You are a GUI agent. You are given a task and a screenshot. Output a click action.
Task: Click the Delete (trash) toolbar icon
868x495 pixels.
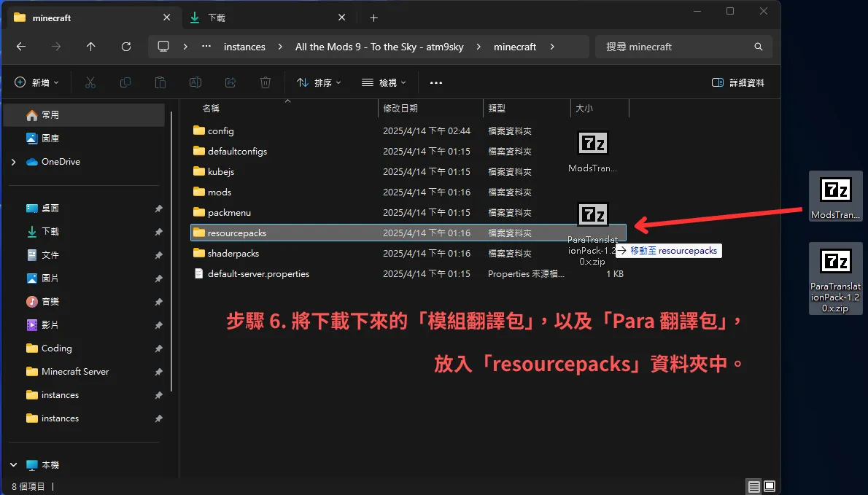pos(265,82)
